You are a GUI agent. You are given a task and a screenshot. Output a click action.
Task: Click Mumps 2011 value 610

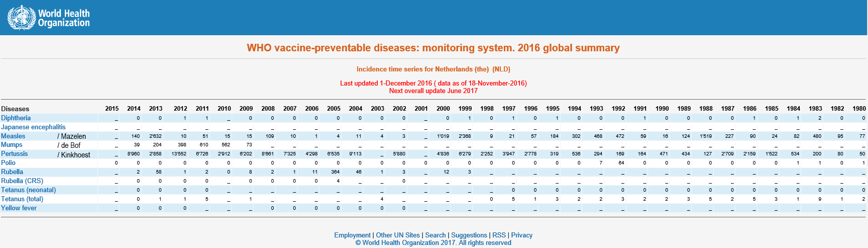coord(204,145)
